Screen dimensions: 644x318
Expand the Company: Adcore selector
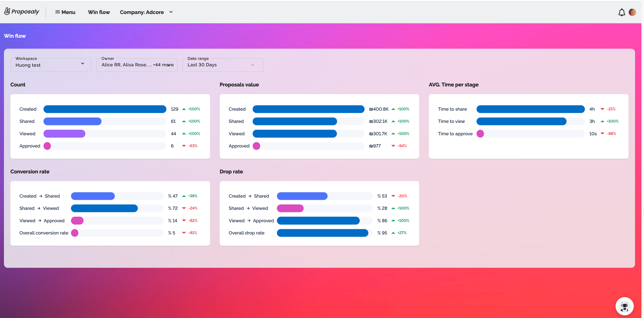click(146, 12)
